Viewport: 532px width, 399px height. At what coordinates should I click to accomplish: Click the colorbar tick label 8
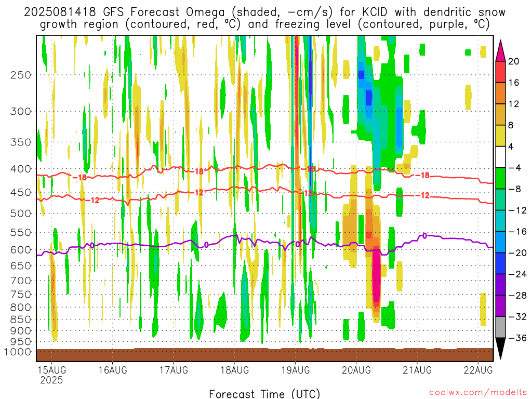511,125
